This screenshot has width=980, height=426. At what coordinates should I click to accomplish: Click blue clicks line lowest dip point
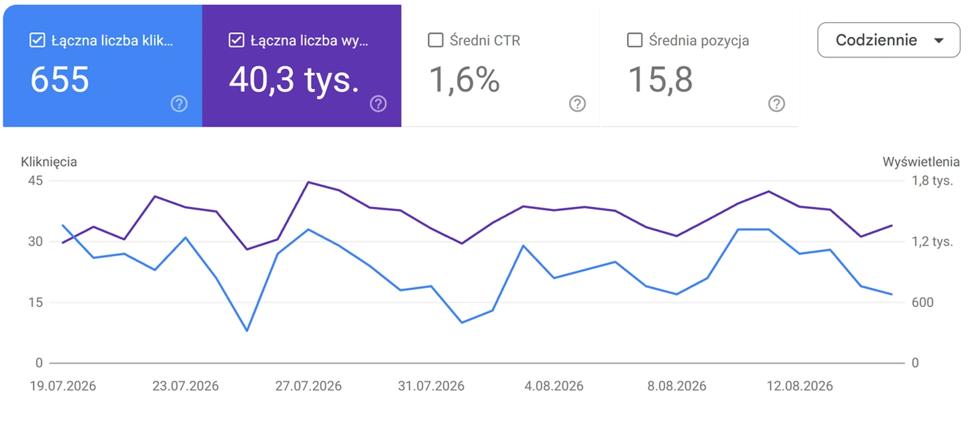pos(247,330)
